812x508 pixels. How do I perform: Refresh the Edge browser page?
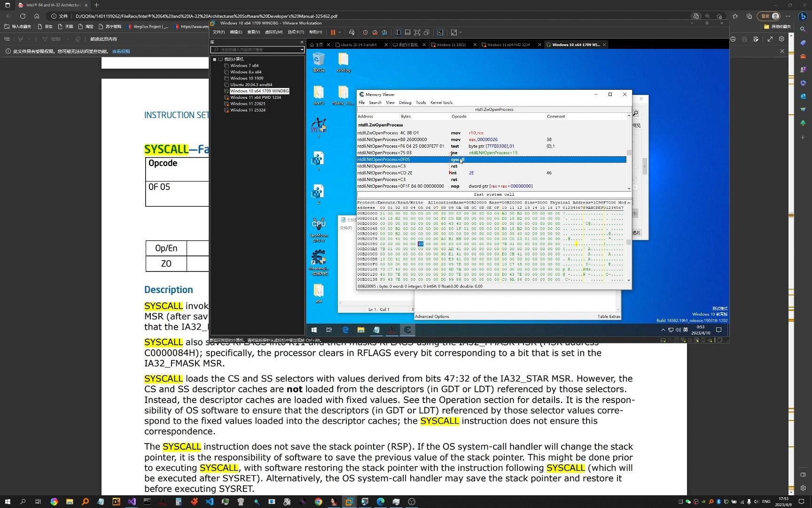23,16
